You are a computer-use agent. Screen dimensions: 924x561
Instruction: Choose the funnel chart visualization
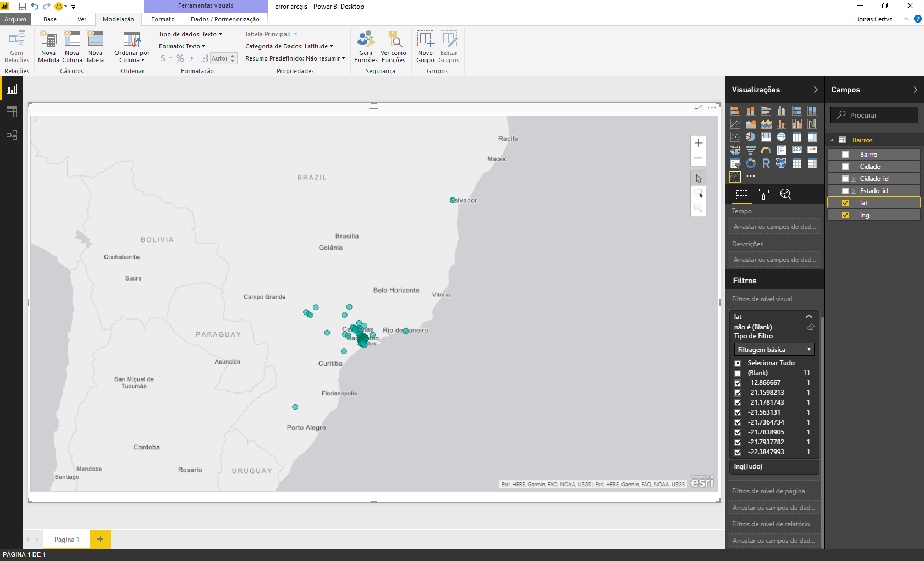click(x=750, y=150)
